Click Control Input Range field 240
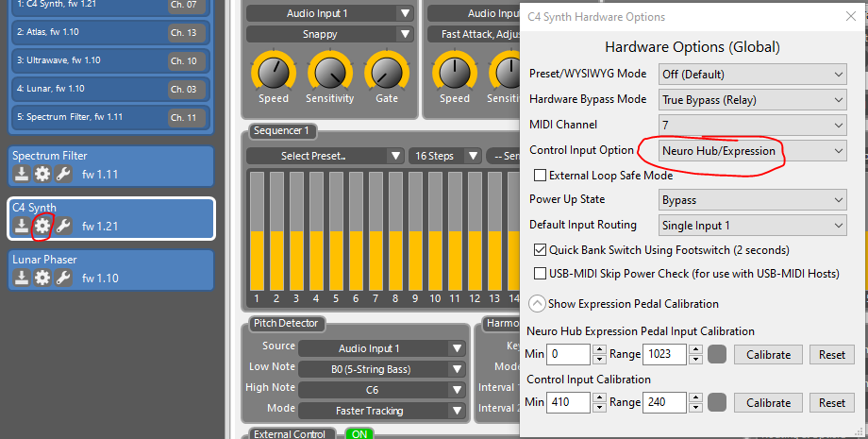This screenshot has height=439, width=868. 665,402
